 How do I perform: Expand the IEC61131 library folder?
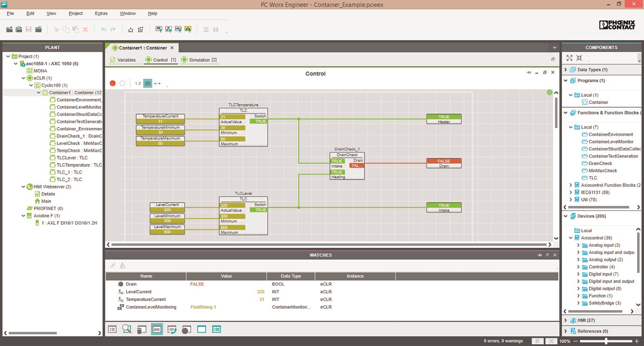[571, 192]
